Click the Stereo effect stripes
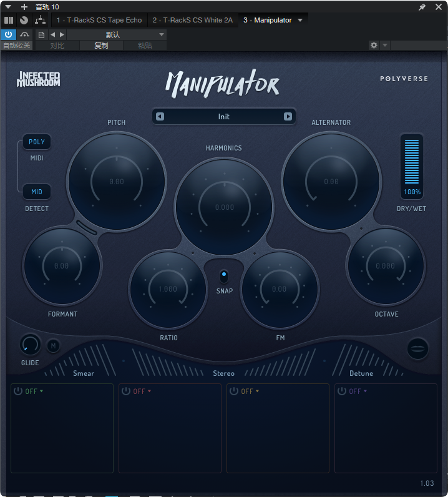 [x=223, y=363]
